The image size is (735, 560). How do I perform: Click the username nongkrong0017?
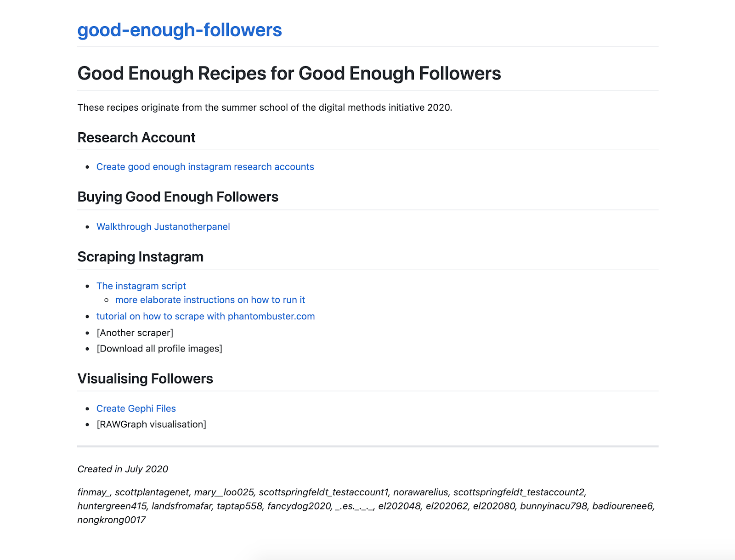click(112, 520)
